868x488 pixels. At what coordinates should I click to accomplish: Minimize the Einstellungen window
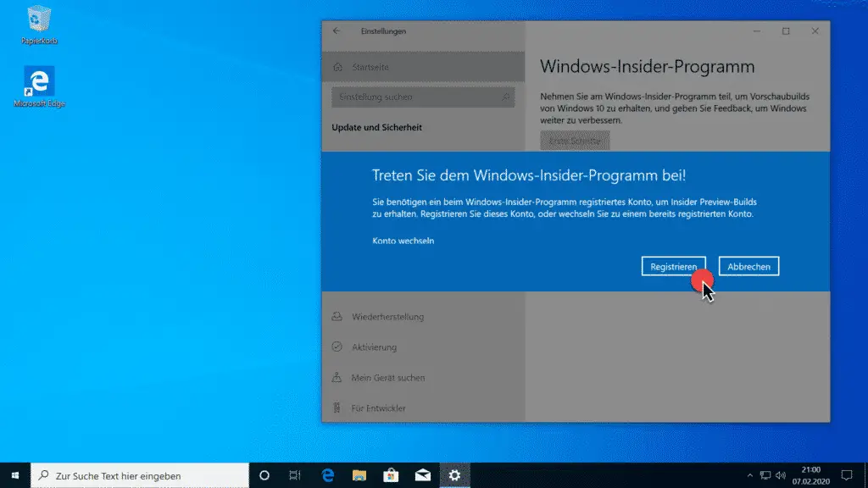[x=757, y=31]
